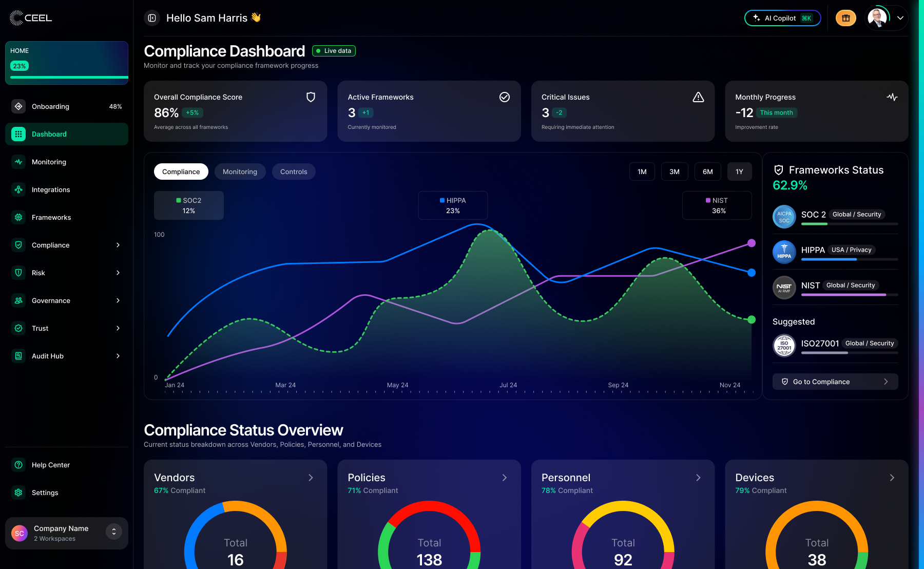
Task: Click the checkmark icon on Active Frameworks
Action: click(505, 97)
